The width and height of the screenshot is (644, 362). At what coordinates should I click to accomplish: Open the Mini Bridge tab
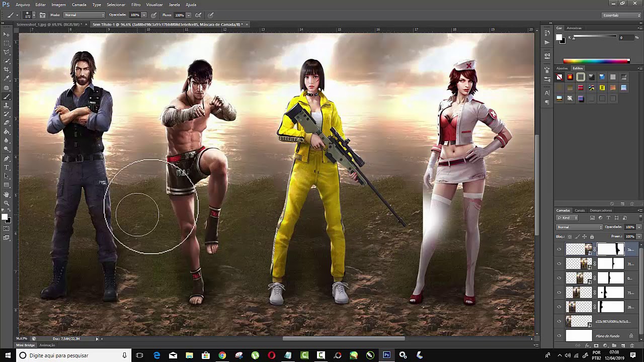(26, 345)
